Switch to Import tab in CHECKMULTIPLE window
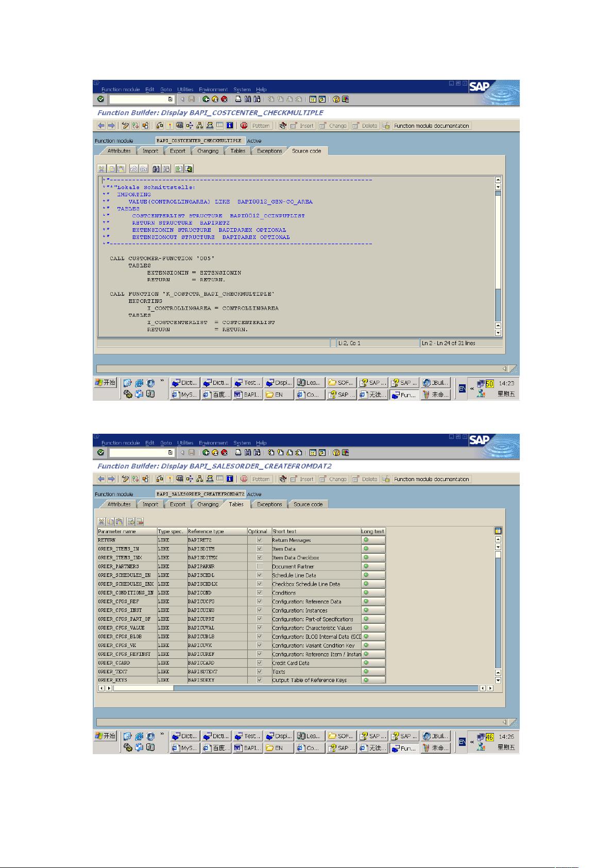The image size is (614, 868). click(x=150, y=151)
